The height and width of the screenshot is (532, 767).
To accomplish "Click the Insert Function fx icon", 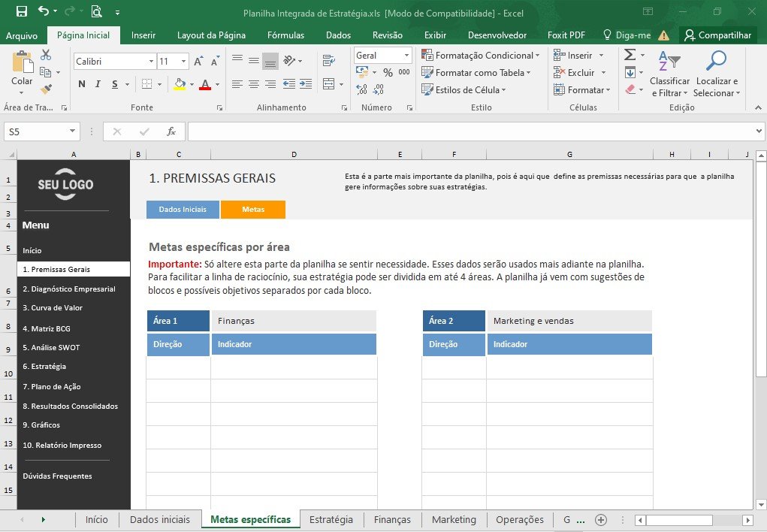I will (171, 131).
